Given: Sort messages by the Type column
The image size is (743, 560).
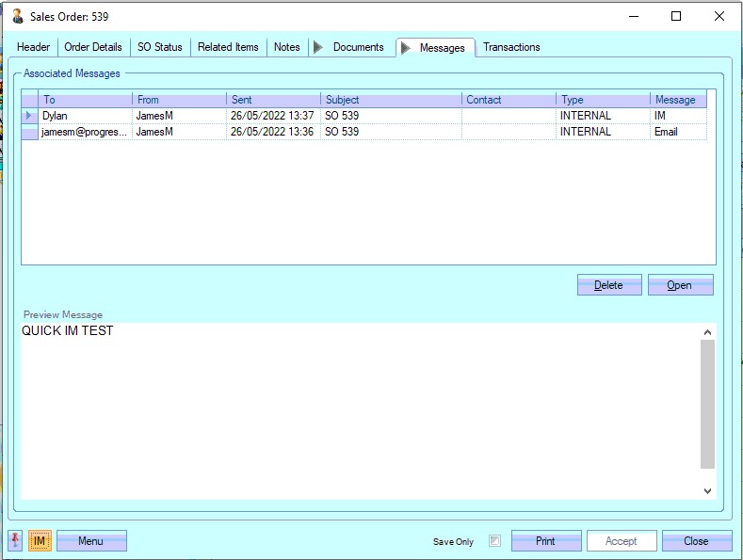Looking at the screenshot, I should (x=603, y=100).
